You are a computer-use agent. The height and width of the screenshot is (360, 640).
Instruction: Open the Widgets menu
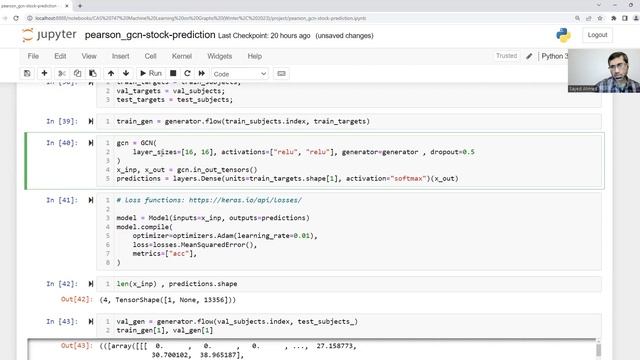[220, 56]
